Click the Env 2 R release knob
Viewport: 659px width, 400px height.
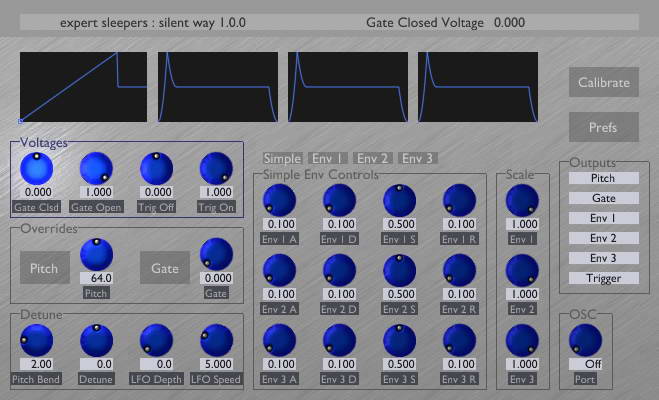(x=460, y=270)
